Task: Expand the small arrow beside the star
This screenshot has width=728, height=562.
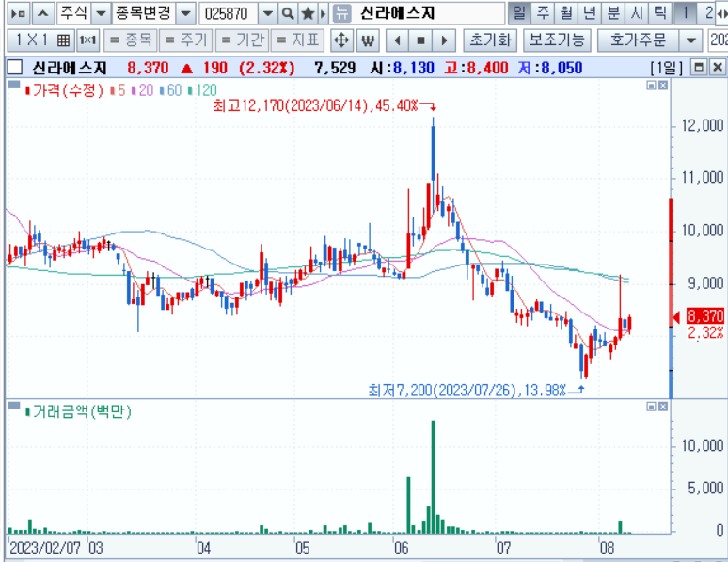Action: (x=324, y=13)
